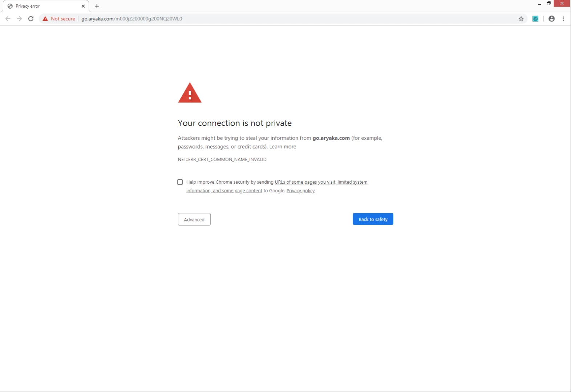Image resolution: width=571 pixels, height=392 pixels.
Task: Enable sending security data to Google checkbox
Action: point(180,182)
